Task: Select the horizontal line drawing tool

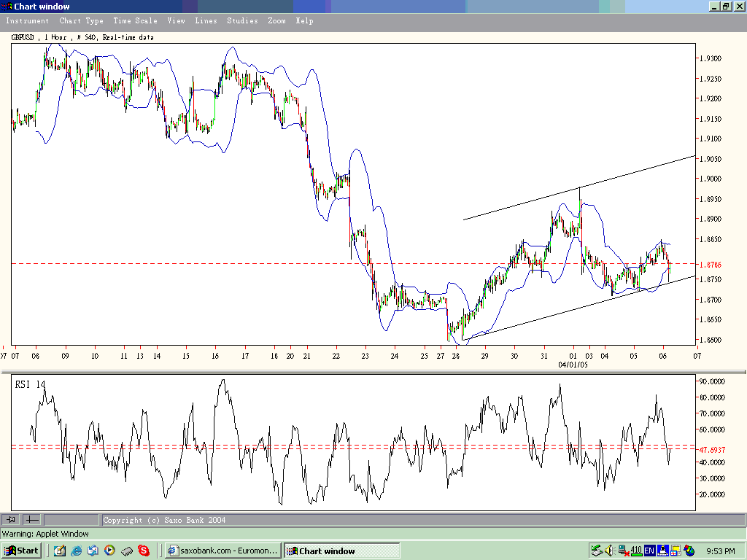Action: click(32, 519)
